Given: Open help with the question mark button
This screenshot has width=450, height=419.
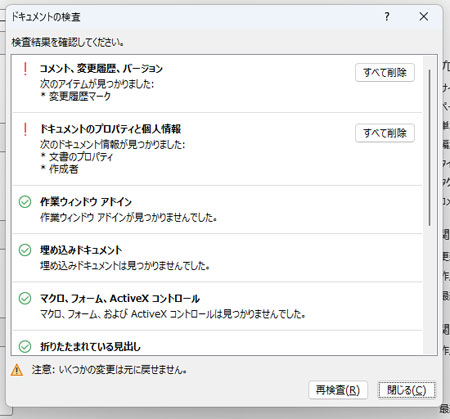Looking at the screenshot, I should tap(387, 17).
